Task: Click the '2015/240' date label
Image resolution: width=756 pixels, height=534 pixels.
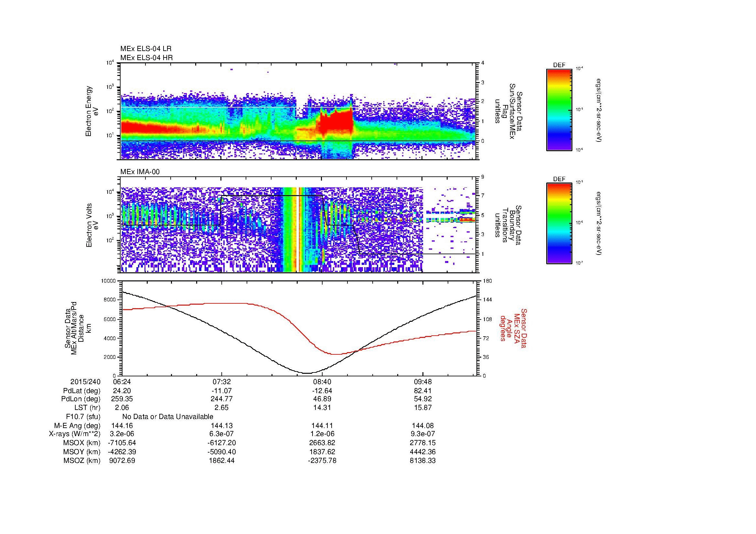Action: pyautogui.click(x=85, y=382)
